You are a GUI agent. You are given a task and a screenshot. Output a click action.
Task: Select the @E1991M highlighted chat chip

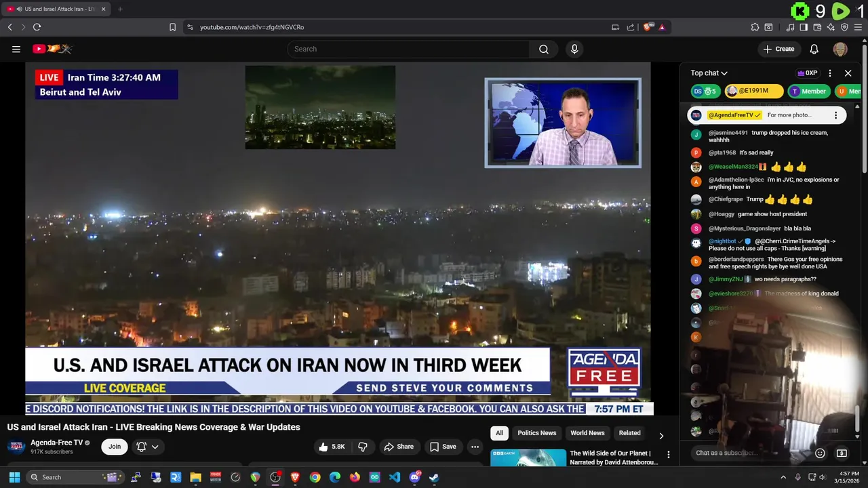tap(753, 91)
